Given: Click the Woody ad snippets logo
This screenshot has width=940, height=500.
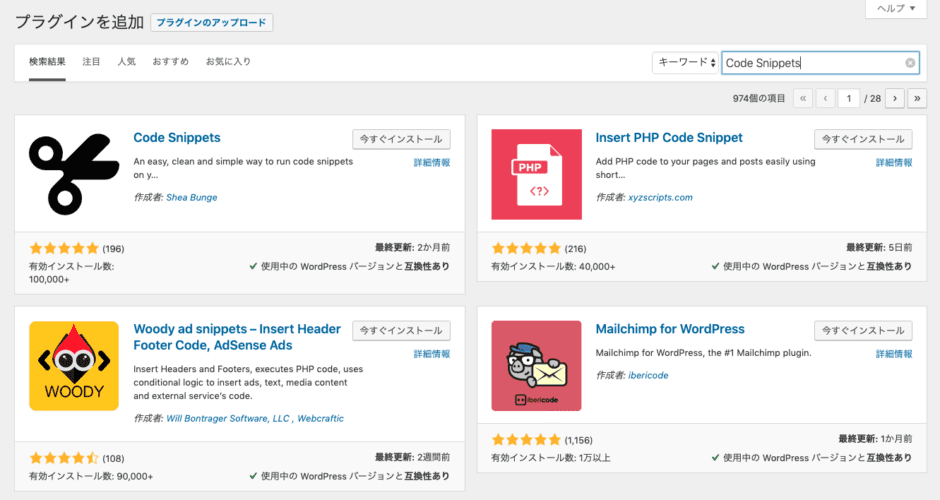Looking at the screenshot, I should pos(74,366).
